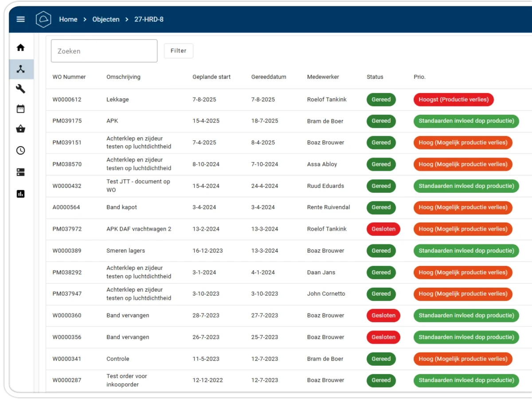Open work order W0000389
This screenshot has height=399, width=532.
coord(67,250)
